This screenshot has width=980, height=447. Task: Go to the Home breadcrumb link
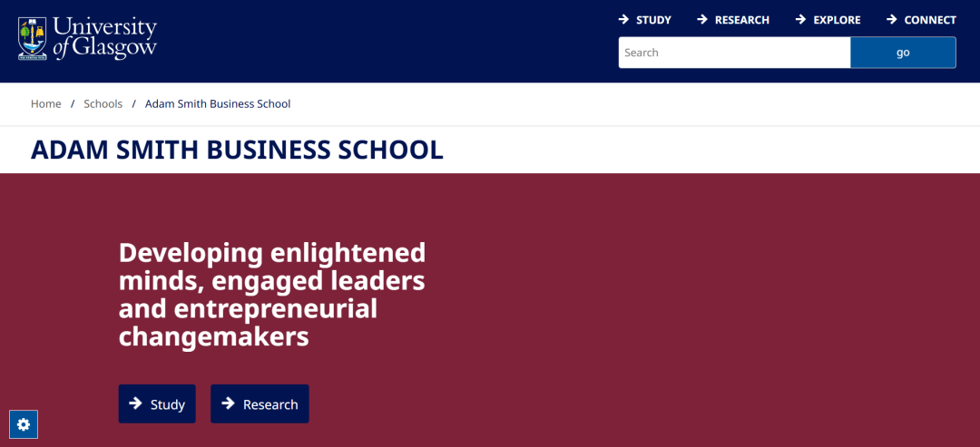(x=46, y=104)
